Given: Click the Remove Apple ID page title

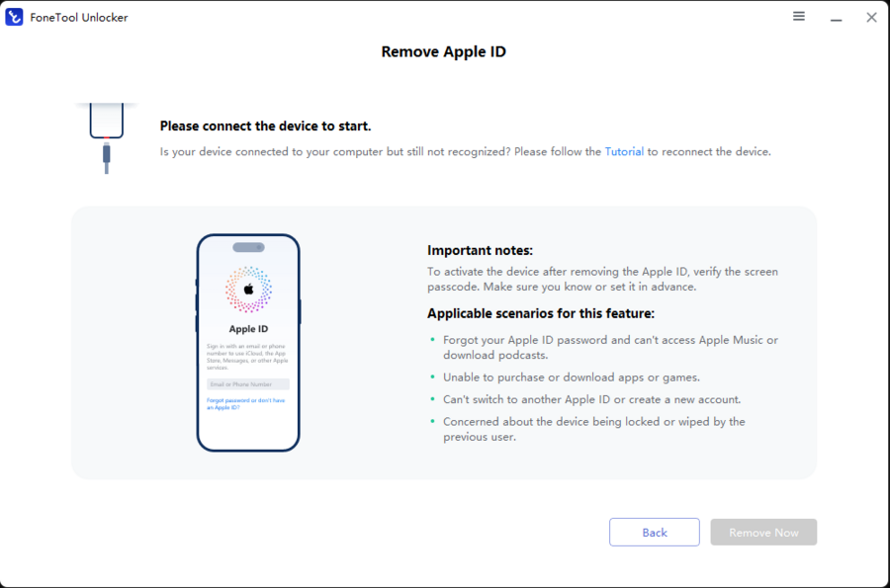Looking at the screenshot, I should (x=443, y=50).
